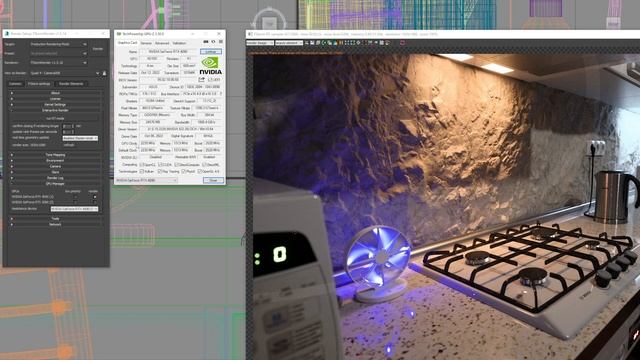Toggle the DirectML checkbox
Viewport: 640px width, 360px height.
[204, 164]
